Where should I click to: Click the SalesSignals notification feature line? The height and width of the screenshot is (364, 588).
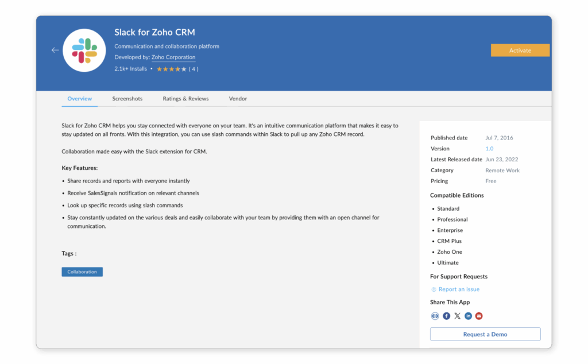[x=133, y=193]
